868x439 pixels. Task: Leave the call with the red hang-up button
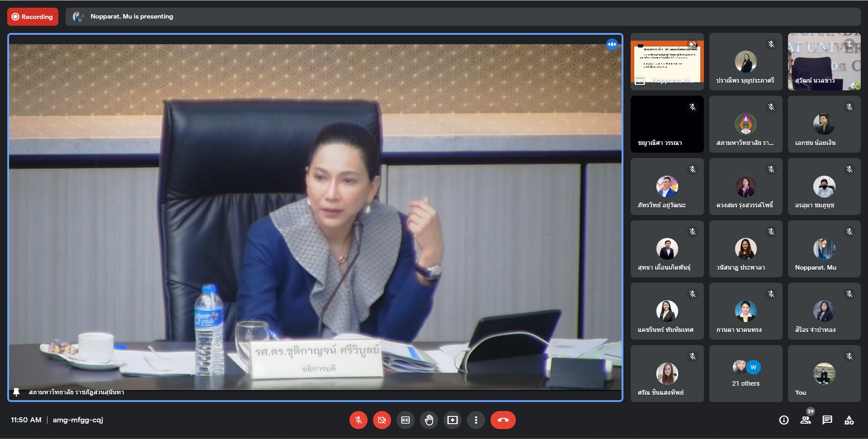pyautogui.click(x=503, y=420)
